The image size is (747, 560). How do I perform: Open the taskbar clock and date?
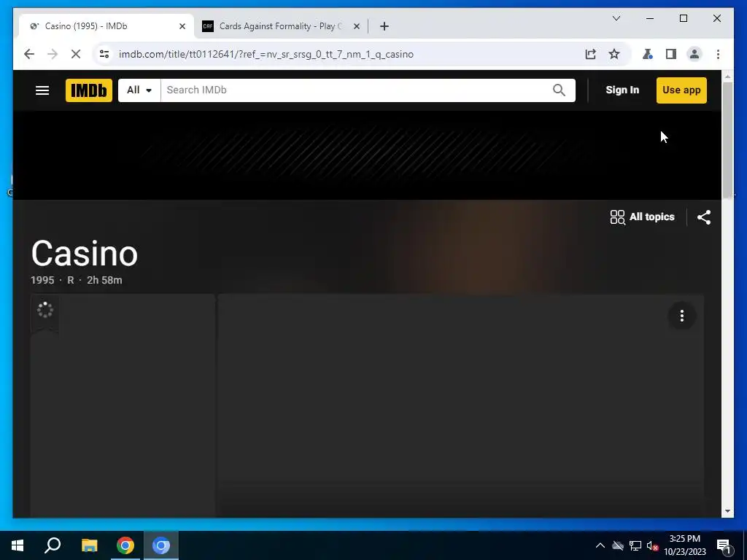[x=685, y=545]
